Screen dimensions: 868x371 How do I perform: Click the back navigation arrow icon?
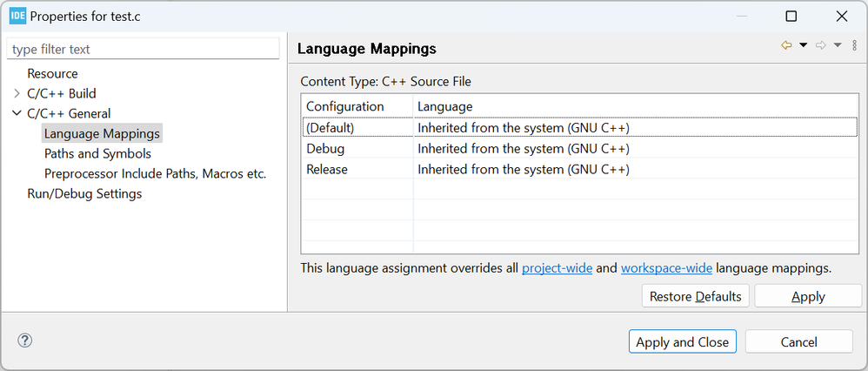[786, 45]
